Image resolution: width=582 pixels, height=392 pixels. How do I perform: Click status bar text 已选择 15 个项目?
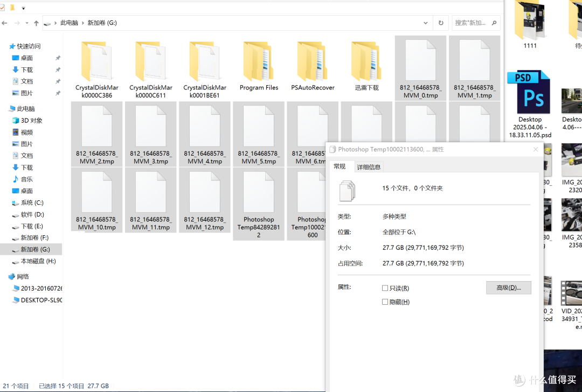(x=61, y=386)
